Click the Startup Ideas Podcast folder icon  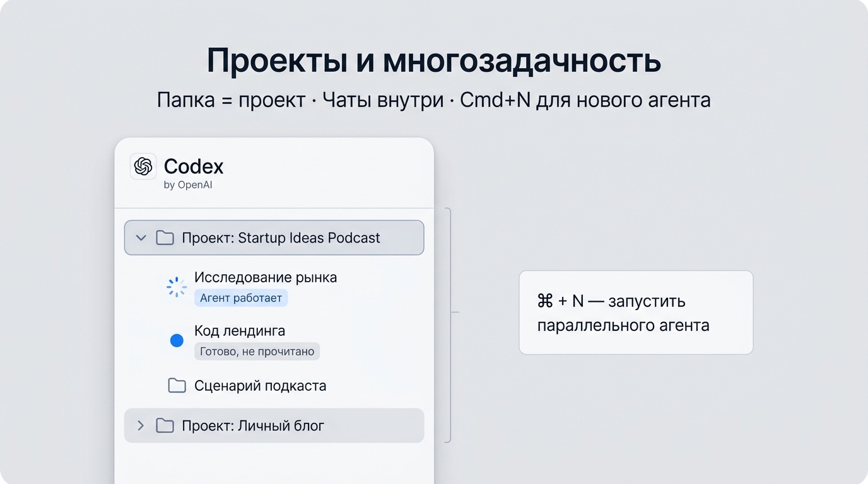[x=165, y=238]
